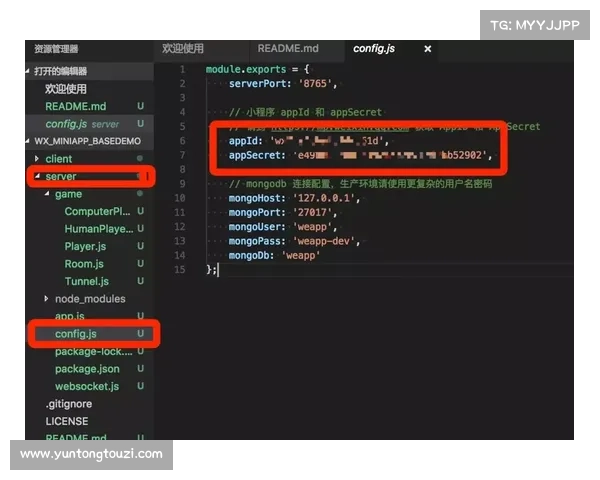The height and width of the screenshot is (480, 600).
Task: Open the 欢迎使用 welcome tab
Action: pyautogui.click(x=183, y=49)
